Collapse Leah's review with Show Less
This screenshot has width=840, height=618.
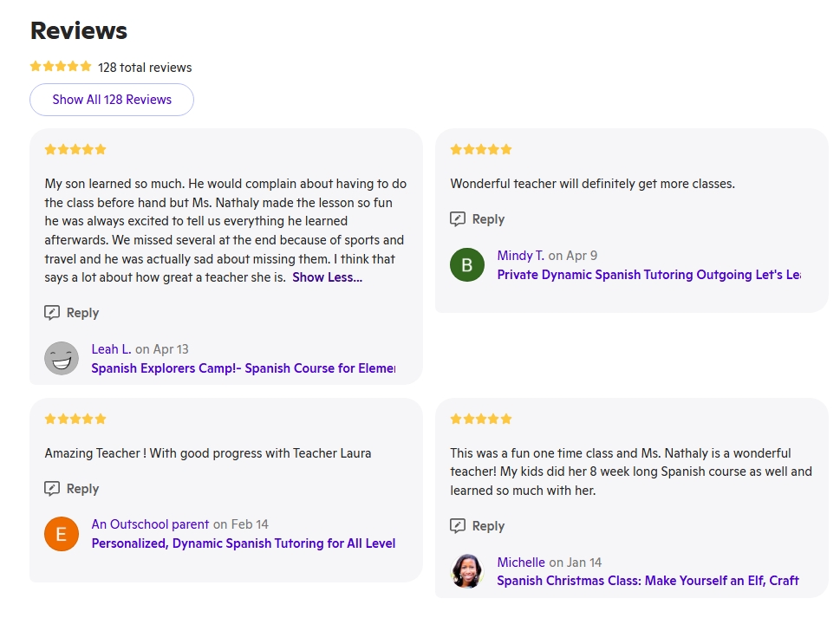click(327, 277)
